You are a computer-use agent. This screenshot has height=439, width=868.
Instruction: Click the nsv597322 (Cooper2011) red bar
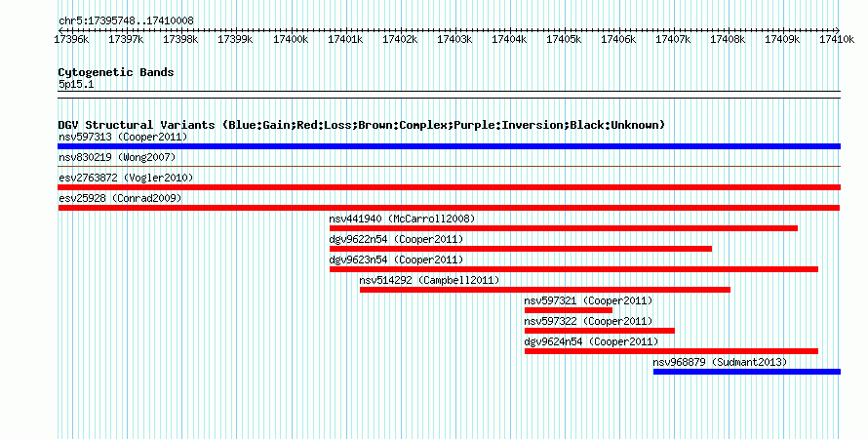600,331
